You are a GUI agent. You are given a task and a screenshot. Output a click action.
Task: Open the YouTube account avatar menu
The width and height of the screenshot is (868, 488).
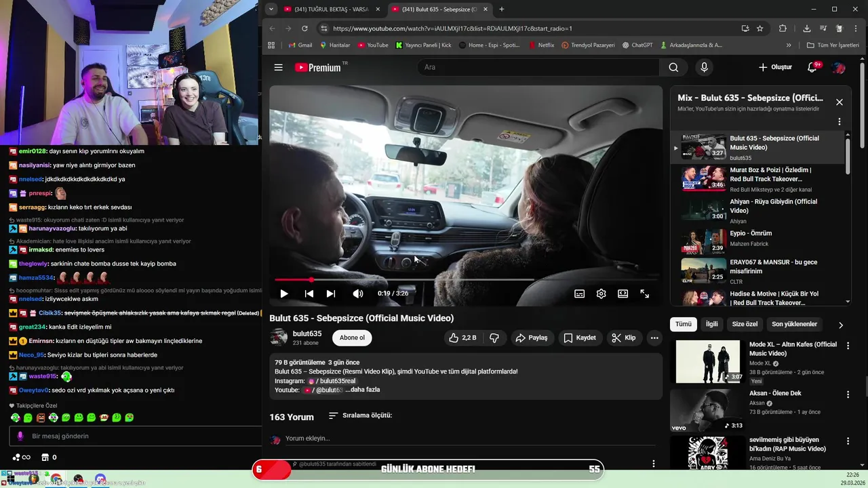click(x=839, y=67)
